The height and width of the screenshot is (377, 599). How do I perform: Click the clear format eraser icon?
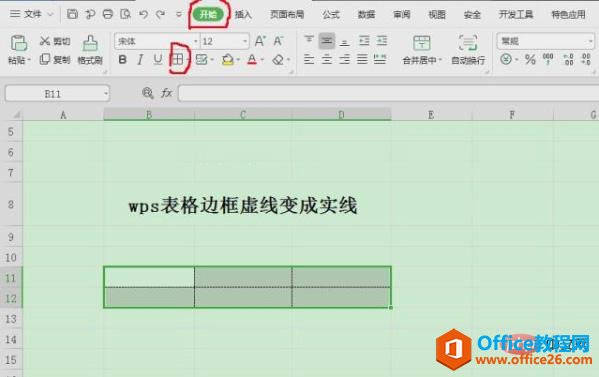click(x=278, y=60)
